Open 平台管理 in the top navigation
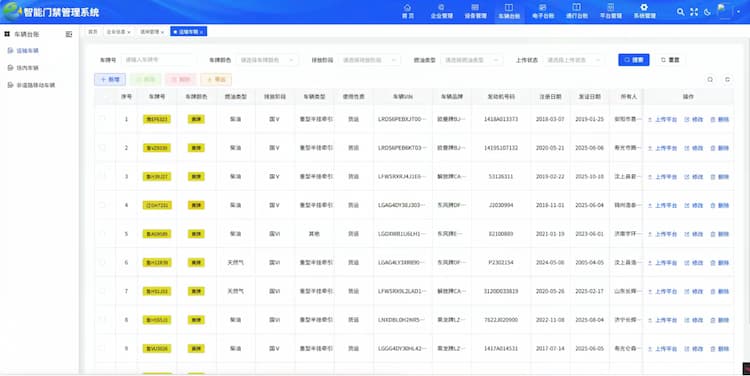The width and height of the screenshot is (750, 376). pos(611,11)
